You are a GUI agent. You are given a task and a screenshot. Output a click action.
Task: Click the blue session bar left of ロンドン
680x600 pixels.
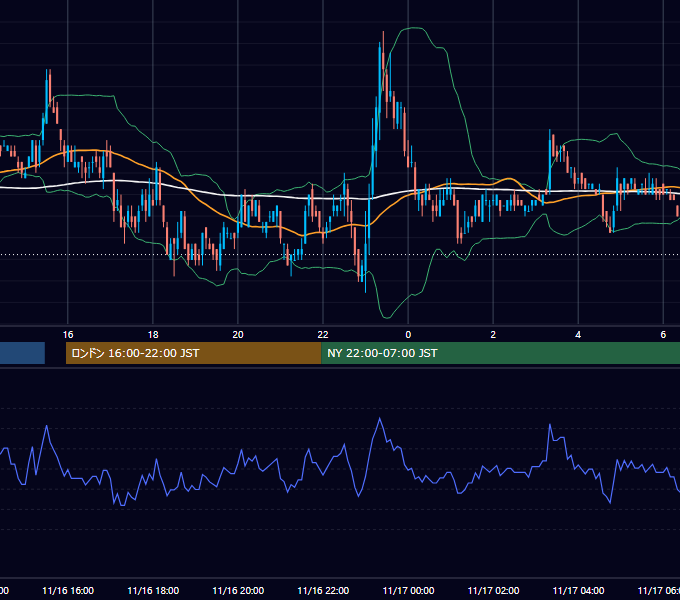22,353
